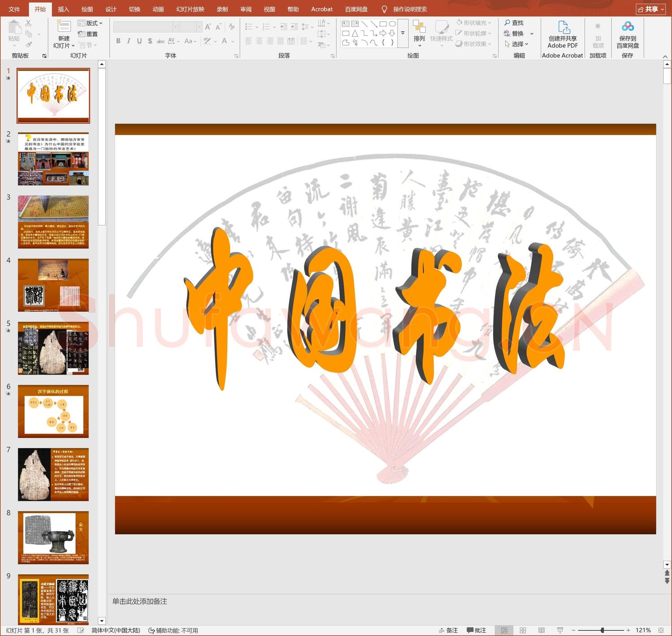Screen dimensions: 672x636
Task: Toggle Bold formatting
Action: pos(118,41)
